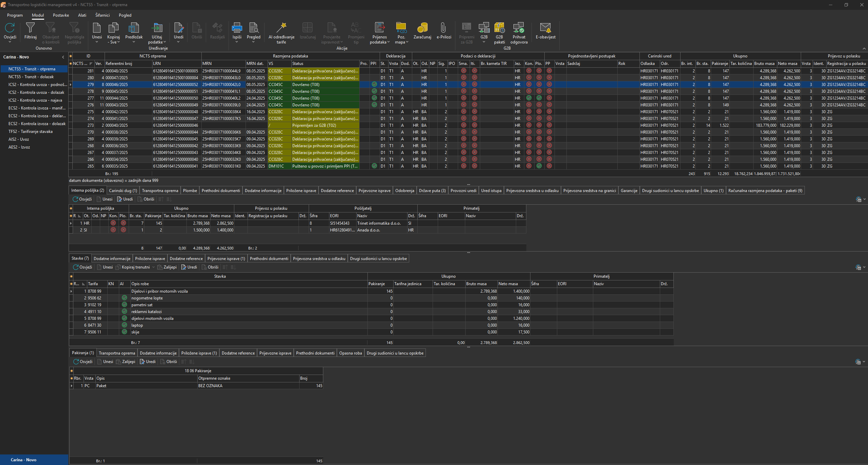868x465 pixels.
Task: Open the Šifarnici menu
Action: click(103, 15)
